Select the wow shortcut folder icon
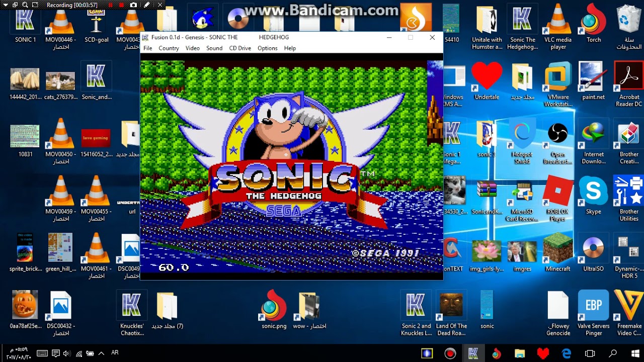 pos(309,311)
